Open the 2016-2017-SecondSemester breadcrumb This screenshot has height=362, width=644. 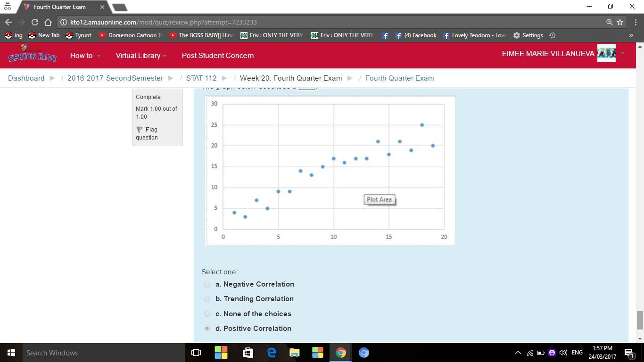click(115, 78)
